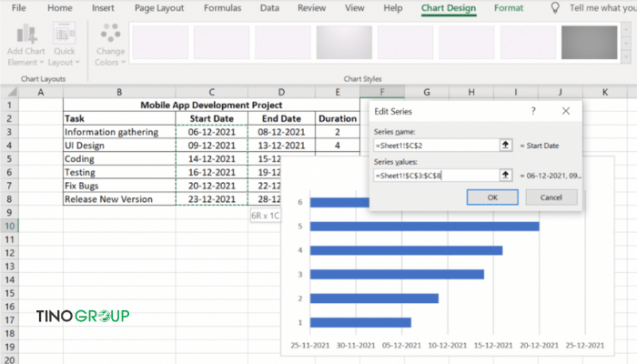637x364 pixels.
Task: Select the Release New Version cell
Action: tap(119, 198)
